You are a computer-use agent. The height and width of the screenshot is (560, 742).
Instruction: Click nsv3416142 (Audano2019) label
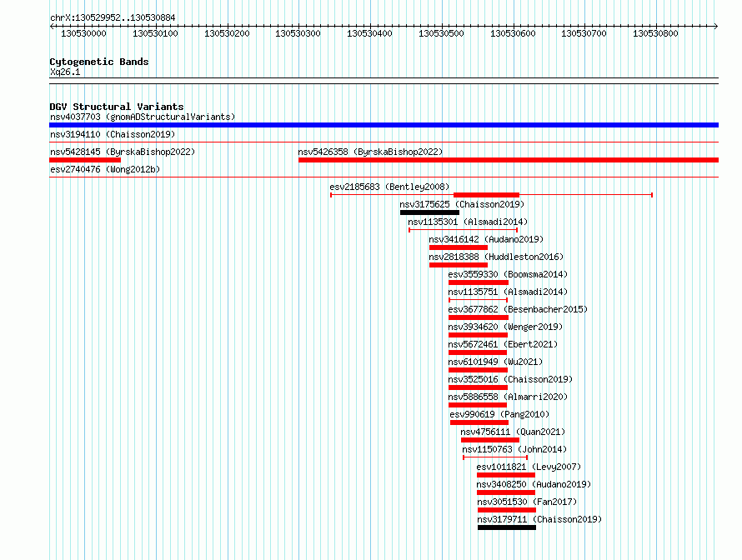[x=486, y=239]
